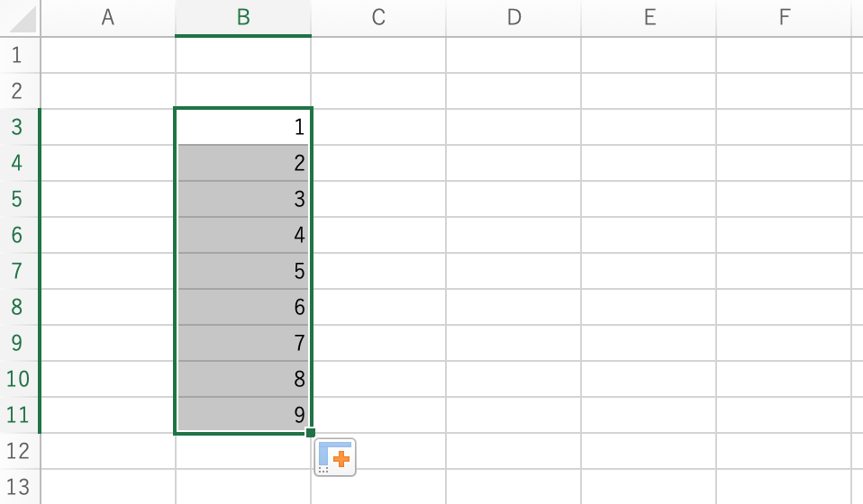Click the Select All corner triangle
This screenshot has width=863, height=504.
coord(22,18)
